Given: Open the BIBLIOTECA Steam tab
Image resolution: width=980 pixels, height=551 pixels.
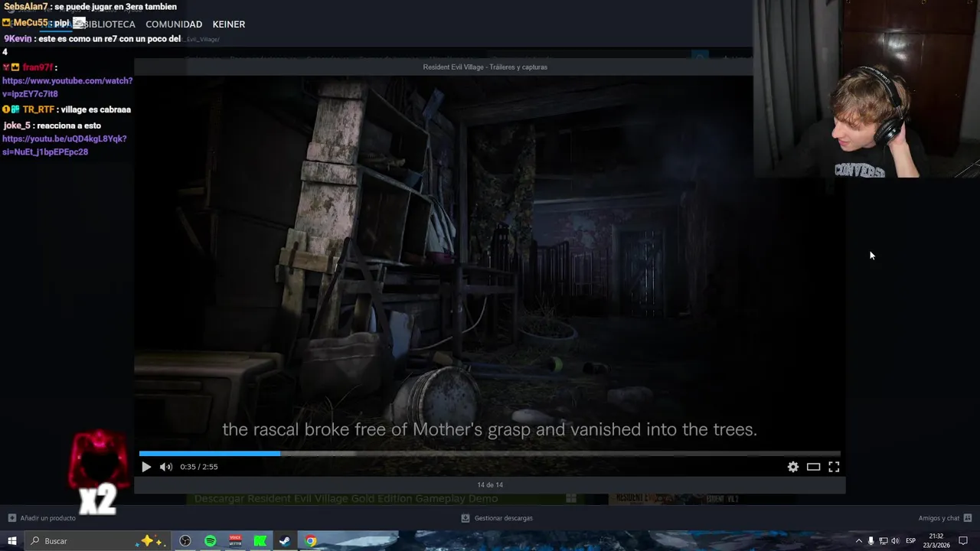Looking at the screenshot, I should pyautogui.click(x=109, y=24).
